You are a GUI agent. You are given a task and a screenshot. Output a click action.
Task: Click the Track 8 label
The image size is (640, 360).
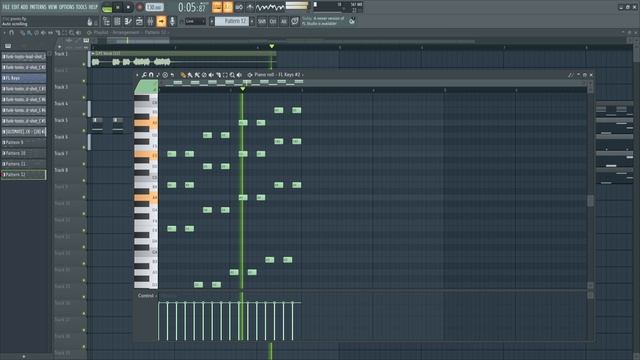(61, 170)
